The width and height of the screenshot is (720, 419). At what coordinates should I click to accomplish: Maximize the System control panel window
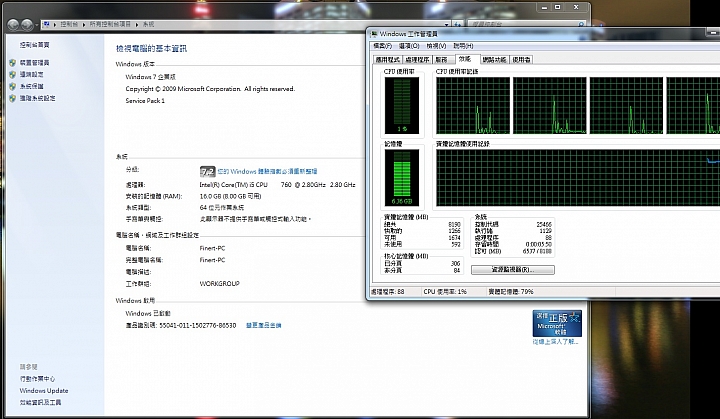pos(557,7)
